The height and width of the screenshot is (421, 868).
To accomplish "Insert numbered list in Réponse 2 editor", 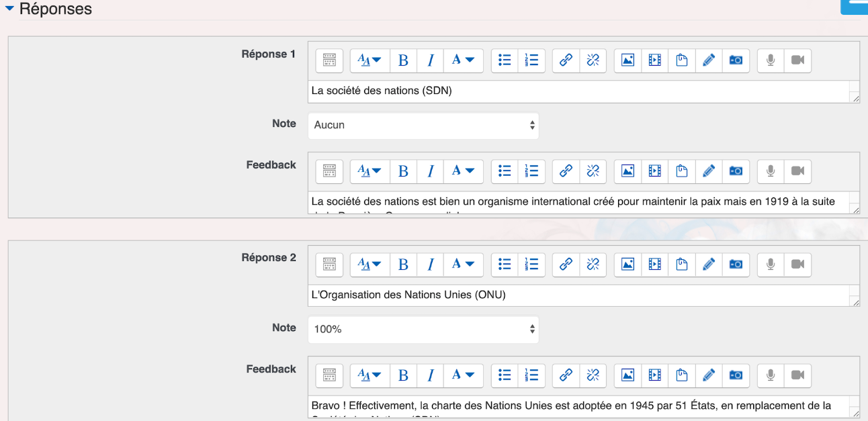I will coord(531,264).
